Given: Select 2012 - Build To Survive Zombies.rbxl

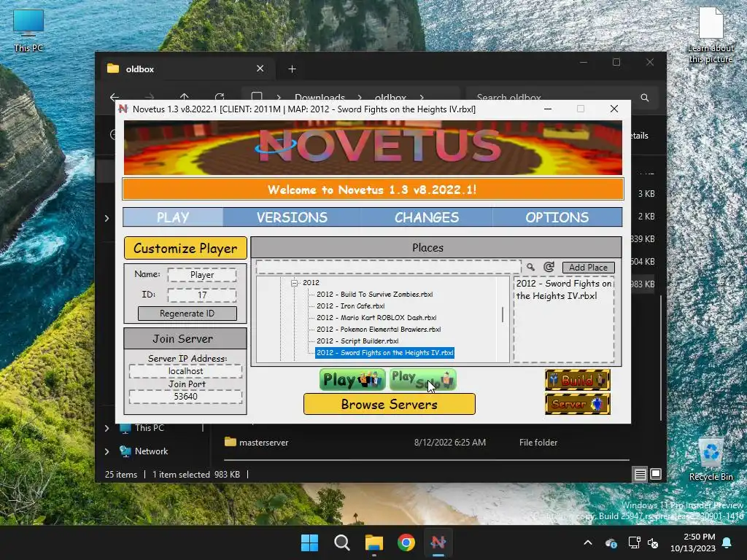Looking at the screenshot, I should (x=374, y=295).
